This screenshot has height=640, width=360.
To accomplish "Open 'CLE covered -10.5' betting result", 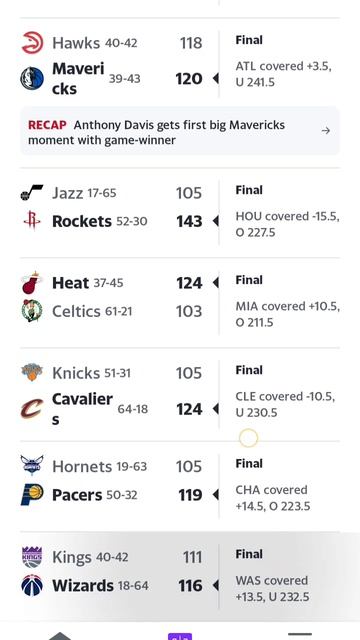I will point(285,404).
